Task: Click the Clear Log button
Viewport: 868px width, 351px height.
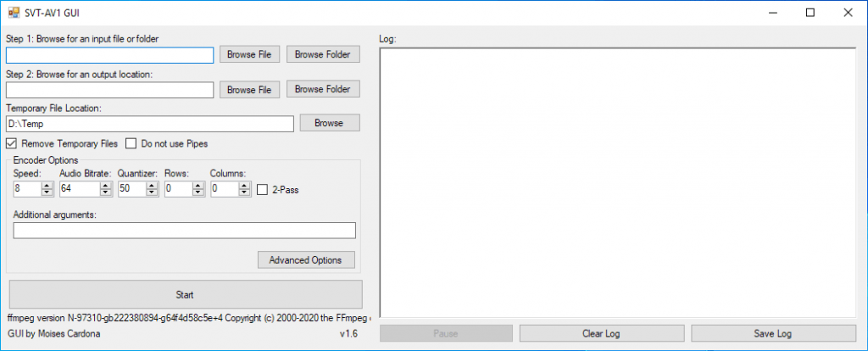Action: click(x=601, y=333)
